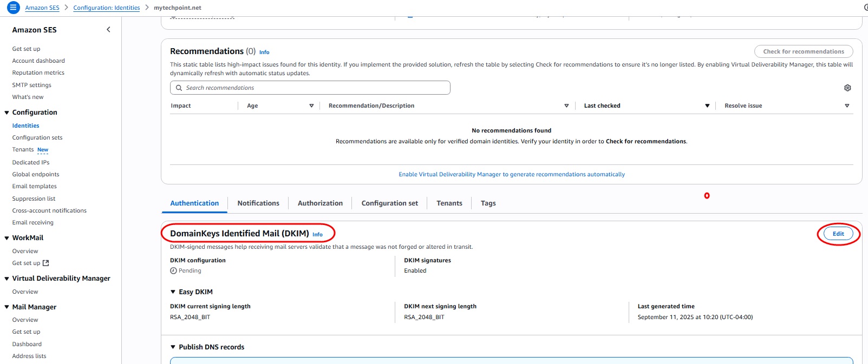Screen dimensions: 868x364
Task: Click the DKIM Edit button
Action: coord(838,234)
